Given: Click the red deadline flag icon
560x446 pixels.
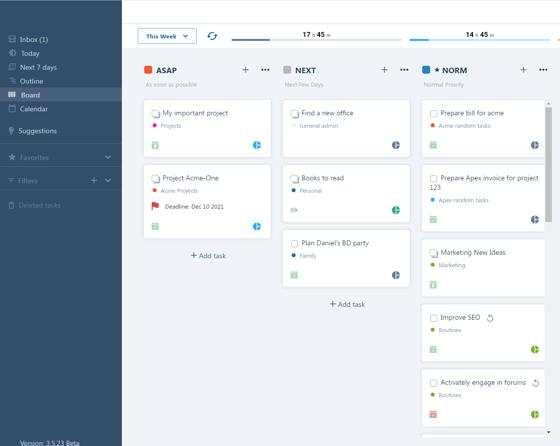Looking at the screenshot, I should (x=155, y=206).
